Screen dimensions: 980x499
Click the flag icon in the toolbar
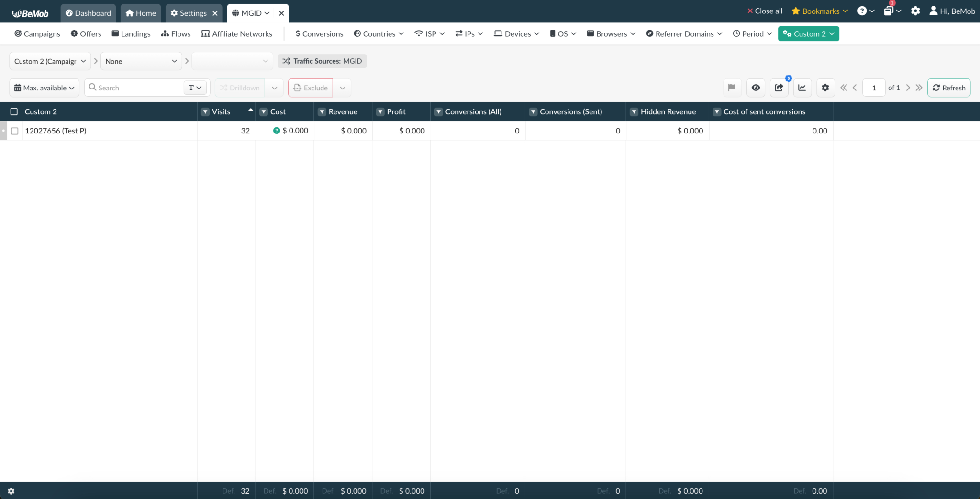point(731,88)
